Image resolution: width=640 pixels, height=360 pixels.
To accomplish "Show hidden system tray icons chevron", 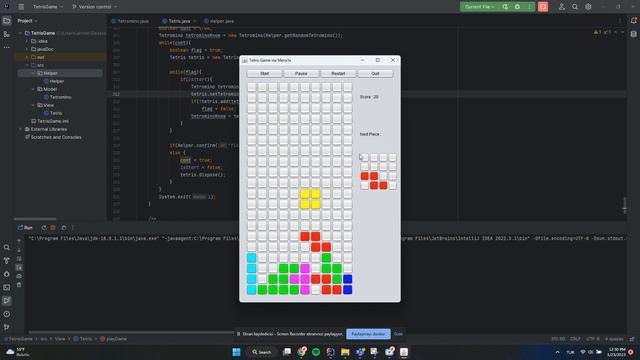I will (558, 352).
